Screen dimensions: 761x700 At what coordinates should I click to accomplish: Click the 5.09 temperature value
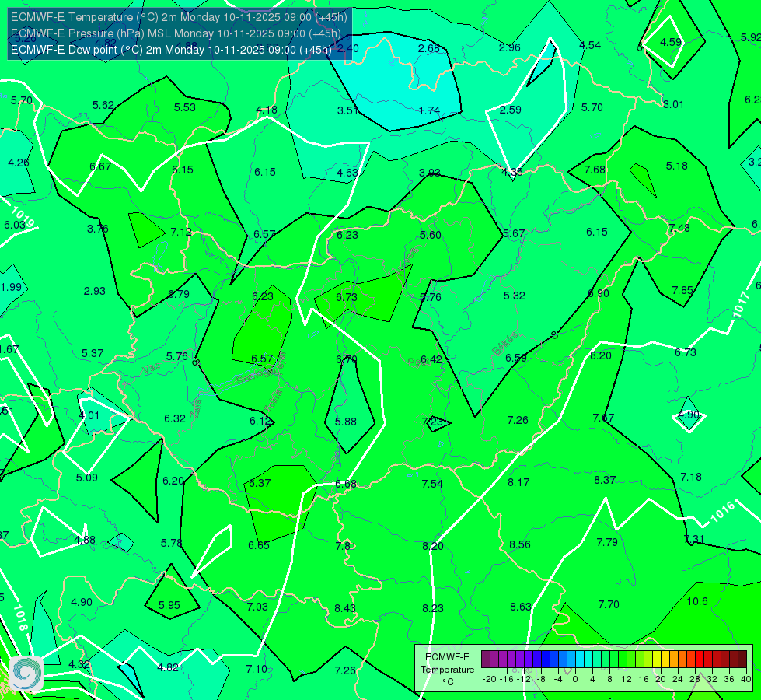[87, 478]
